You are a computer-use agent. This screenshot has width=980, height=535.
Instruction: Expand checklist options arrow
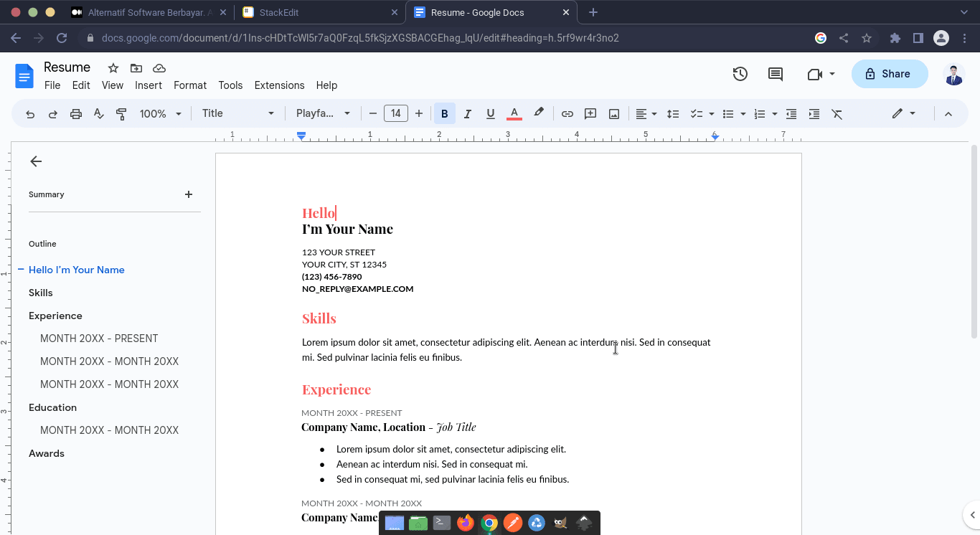tap(712, 114)
